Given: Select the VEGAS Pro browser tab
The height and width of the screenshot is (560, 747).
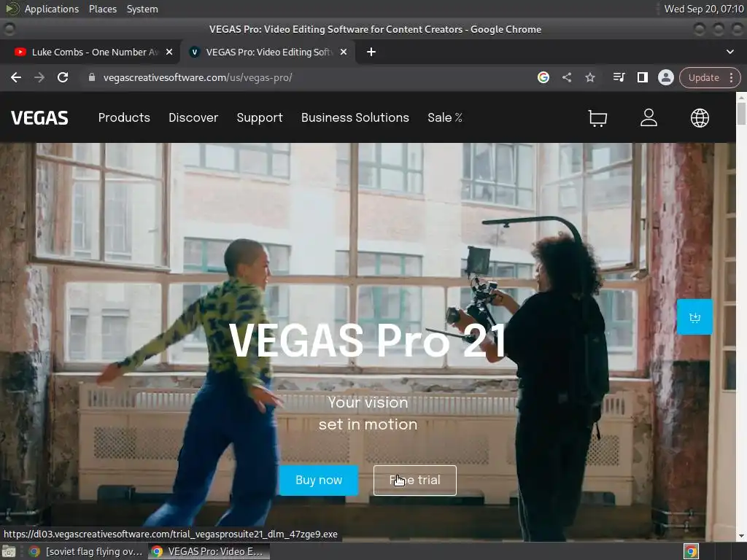Looking at the screenshot, I should [267, 52].
